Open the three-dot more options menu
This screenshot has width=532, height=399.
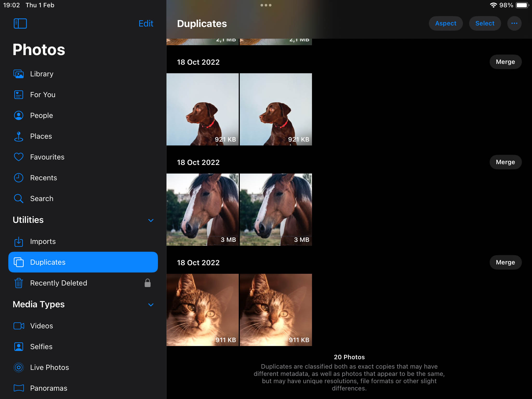click(x=514, y=23)
